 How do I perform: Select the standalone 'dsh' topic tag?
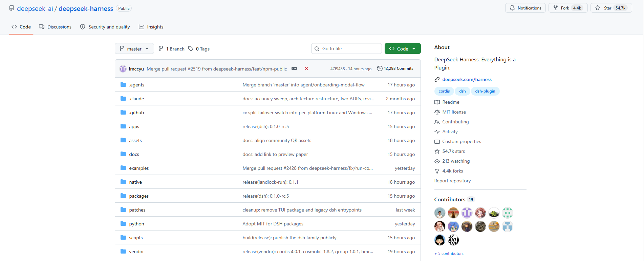pyautogui.click(x=463, y=91)
